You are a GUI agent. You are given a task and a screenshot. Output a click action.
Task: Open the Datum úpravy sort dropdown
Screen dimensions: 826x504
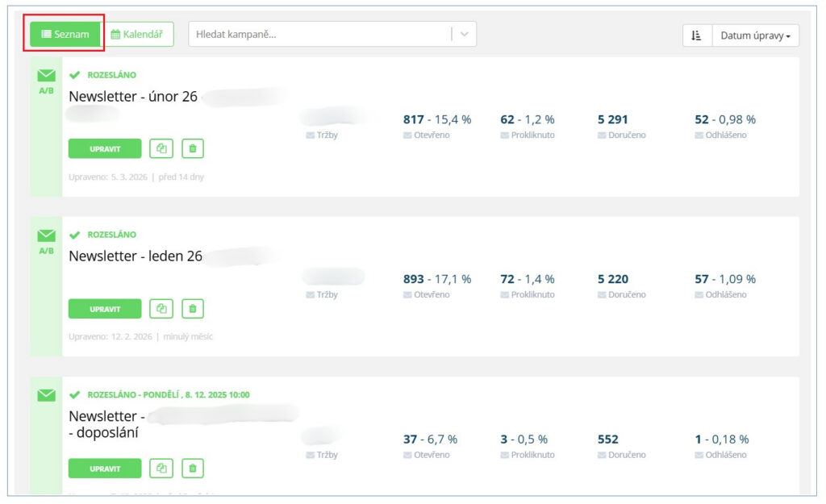click(755, 35)
